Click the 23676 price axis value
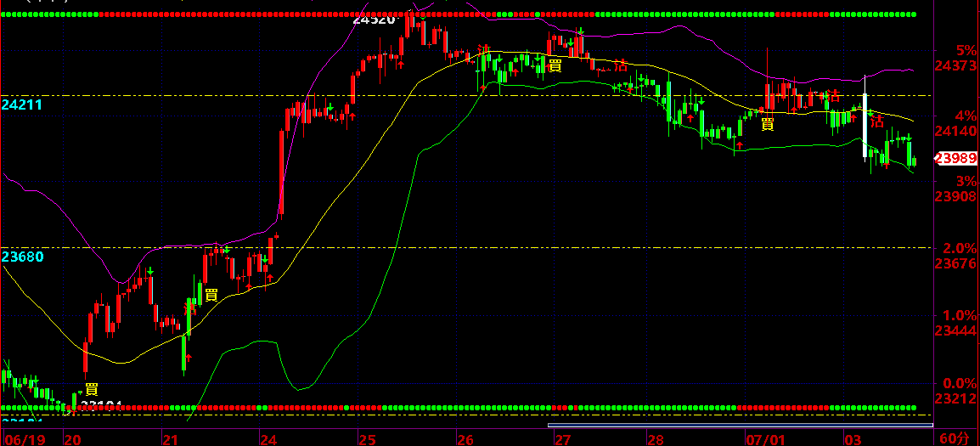This screenshot has height=446, width=980. pos(955,264)
